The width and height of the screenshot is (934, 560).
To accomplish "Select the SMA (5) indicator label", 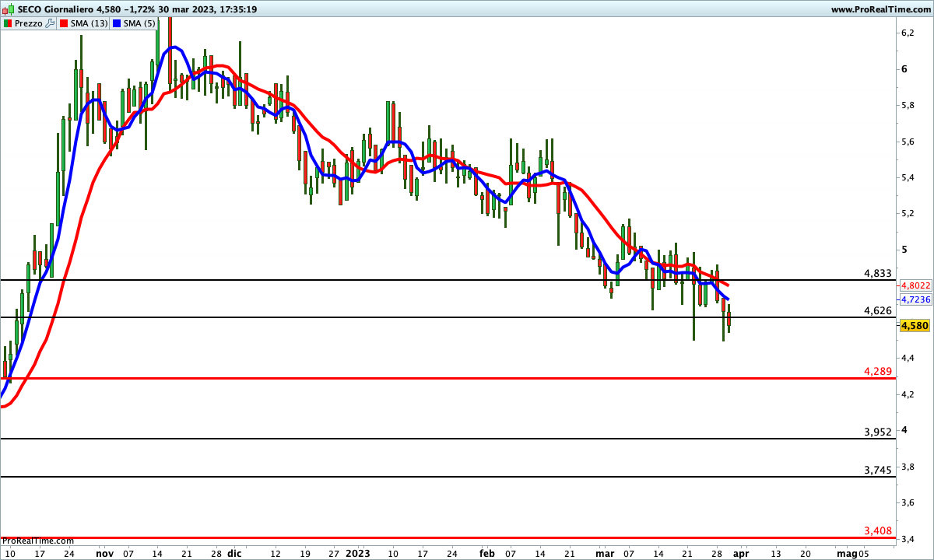I will (141, 23).
